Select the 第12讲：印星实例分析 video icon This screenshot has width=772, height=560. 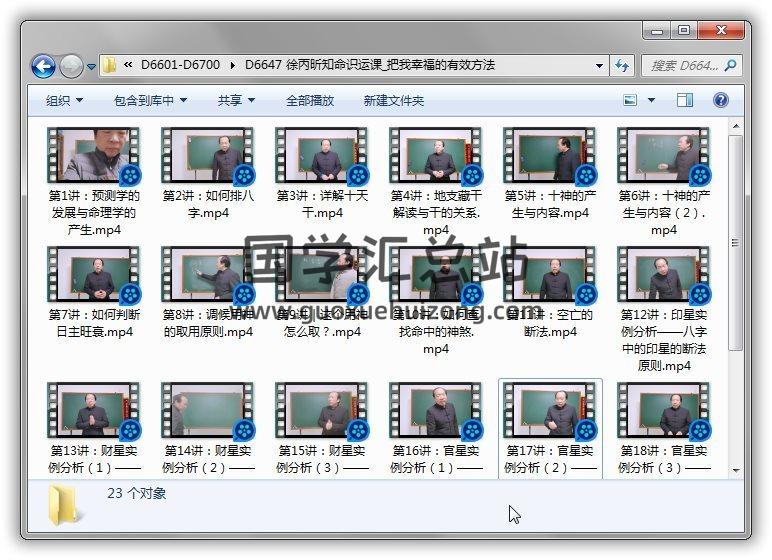tap(663, 273)
